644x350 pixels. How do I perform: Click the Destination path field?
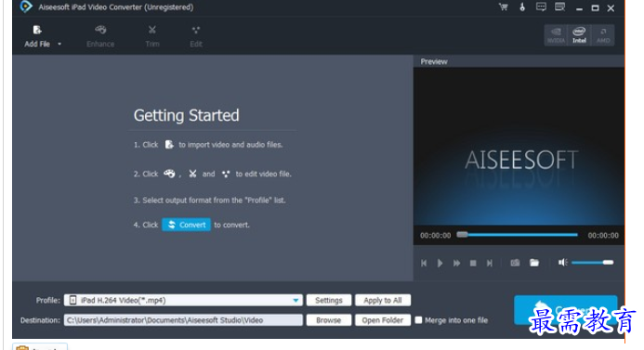(183, 320)
